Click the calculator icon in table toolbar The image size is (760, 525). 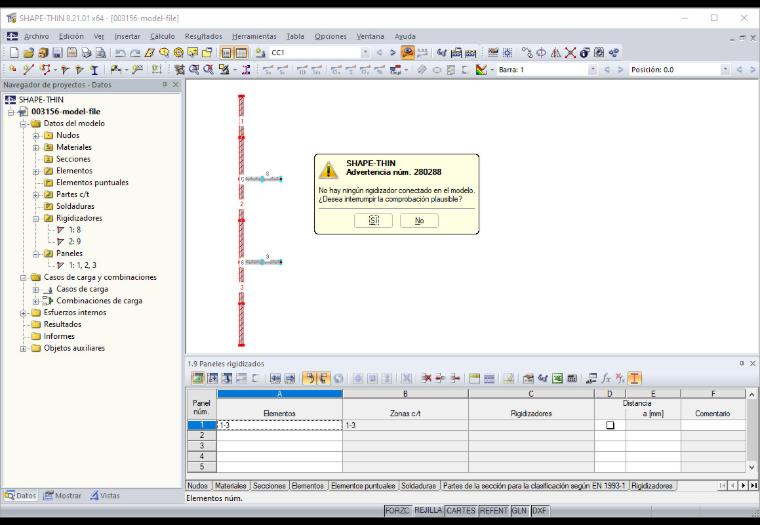click(572, 379)
